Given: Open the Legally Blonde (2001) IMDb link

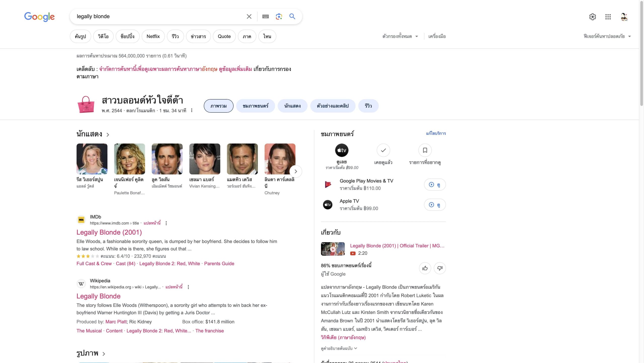Looking at the screenshot, I should click(109, 232).
